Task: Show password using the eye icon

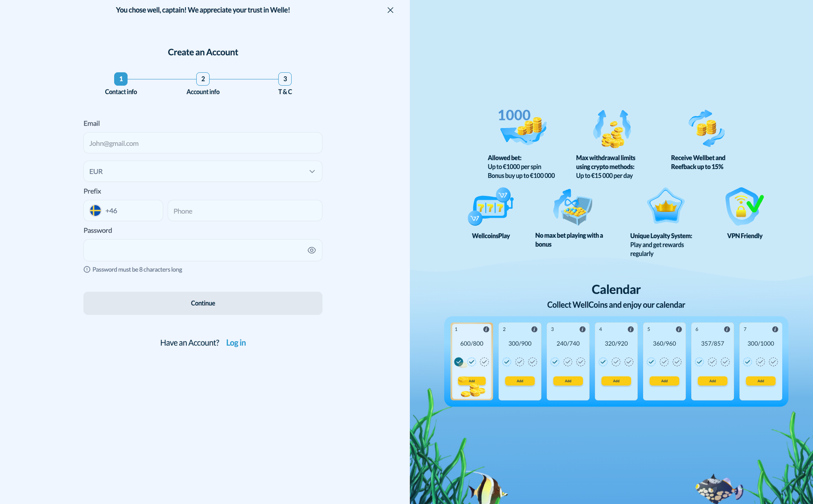Action: (311, 250)
